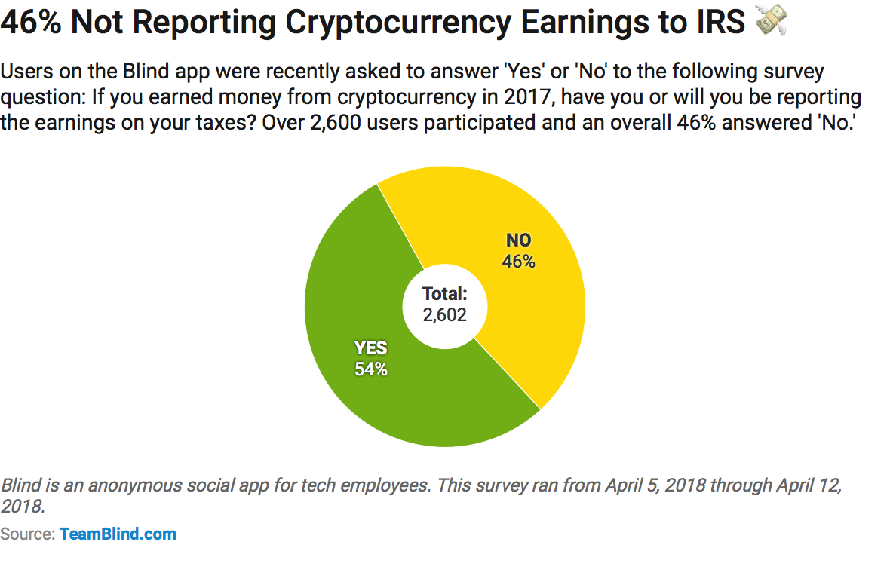Screen dimensions: 890x588
Task: Click the survey description paragraph
Action: (431, 97)
